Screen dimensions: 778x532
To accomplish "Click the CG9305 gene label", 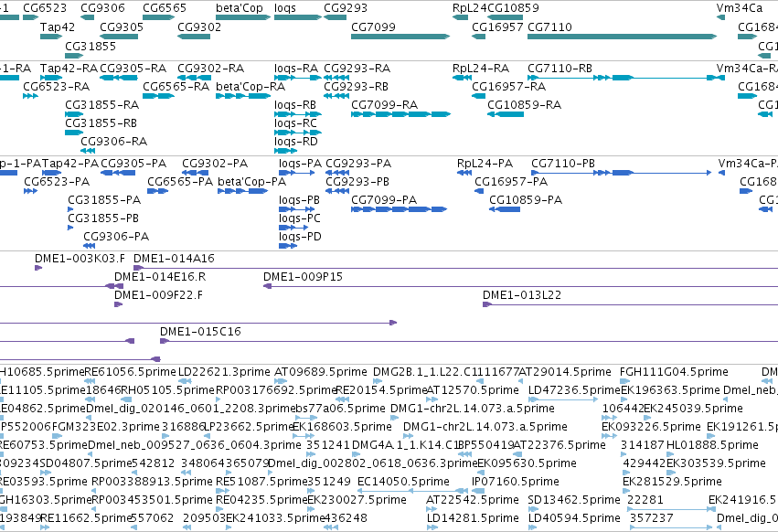I will click(122, 27).
